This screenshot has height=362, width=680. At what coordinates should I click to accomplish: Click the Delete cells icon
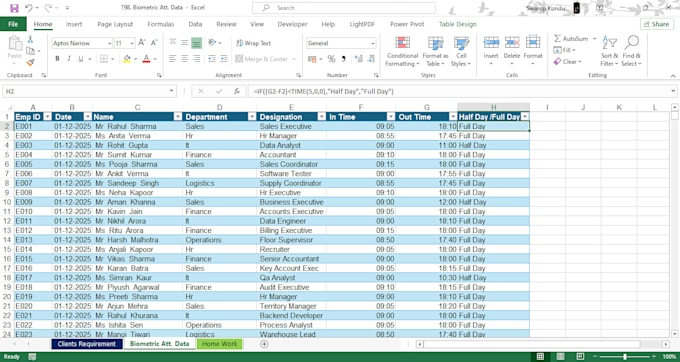pyautogui.click(x=512, y=42)
